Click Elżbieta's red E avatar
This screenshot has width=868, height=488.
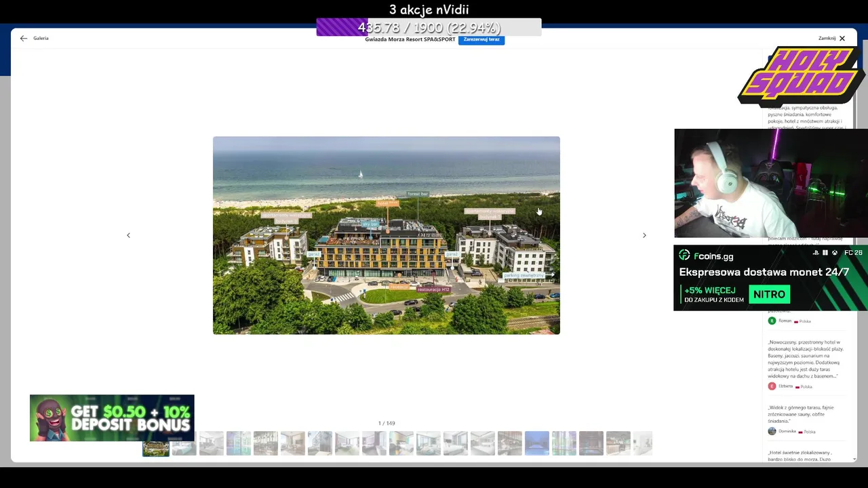click(772, 386)
